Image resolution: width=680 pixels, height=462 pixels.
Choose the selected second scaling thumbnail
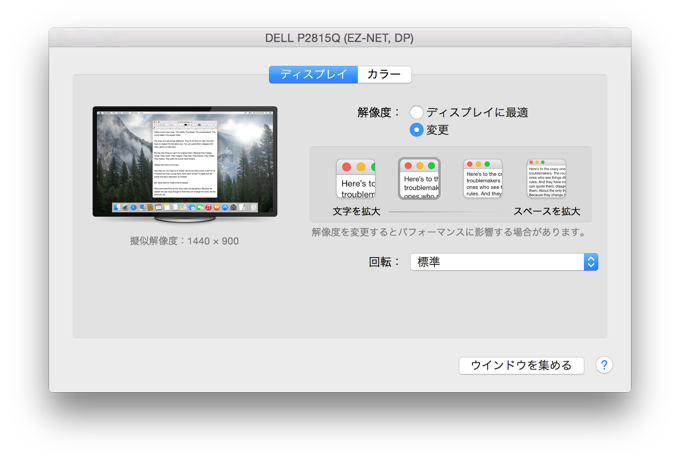tap(419, 179)
